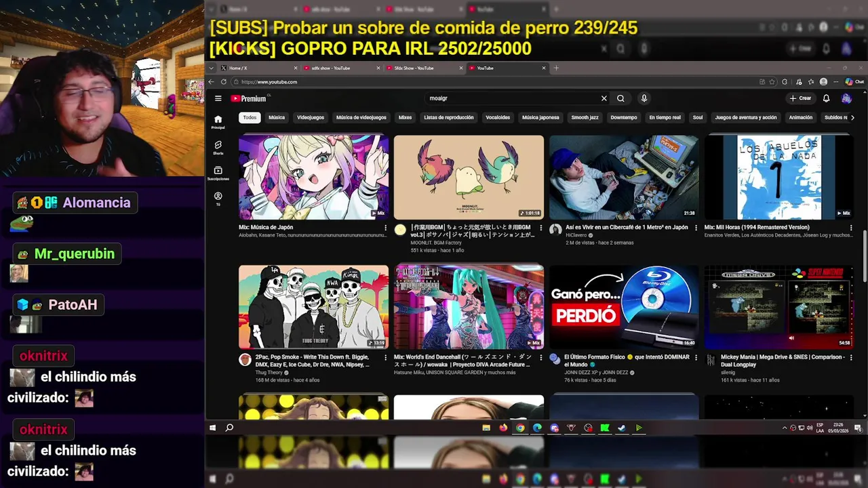Screen dimensions: 868x488
Task: Filter by the Videojuegos chip
Action: click(x=311, y=117)
